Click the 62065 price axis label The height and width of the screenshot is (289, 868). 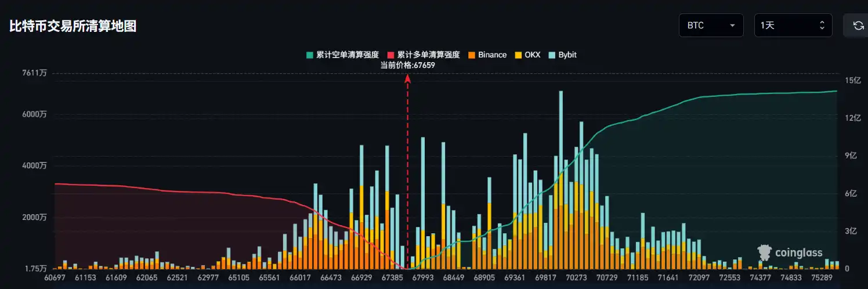coord(146,279)
